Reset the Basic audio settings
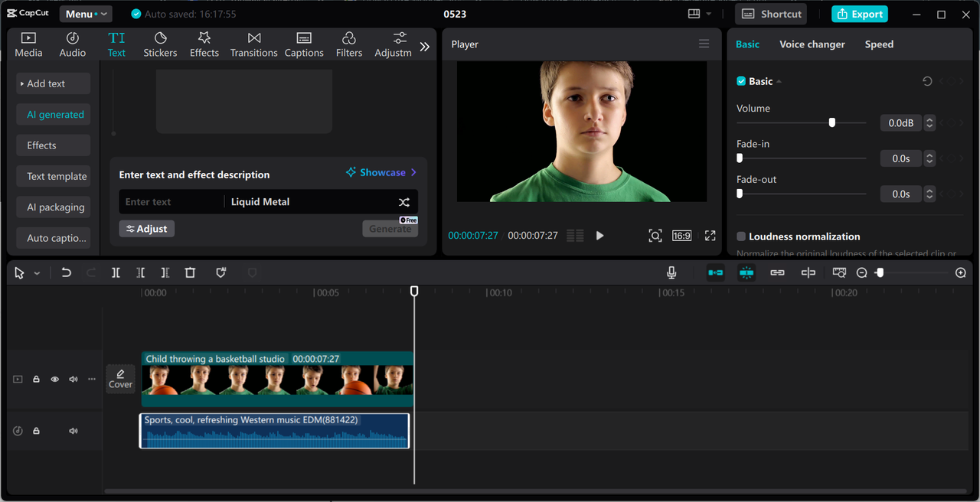Viewport: 980px width, 502px height. (x=927, y=81)
